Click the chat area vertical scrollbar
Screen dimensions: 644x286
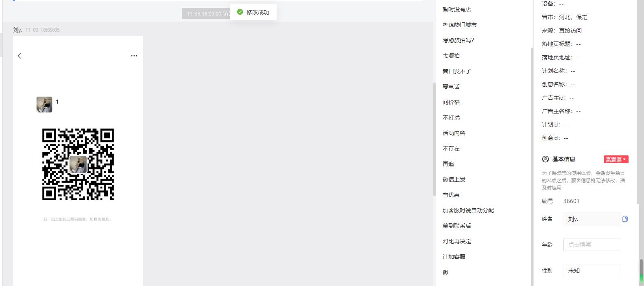pos(434,140)
